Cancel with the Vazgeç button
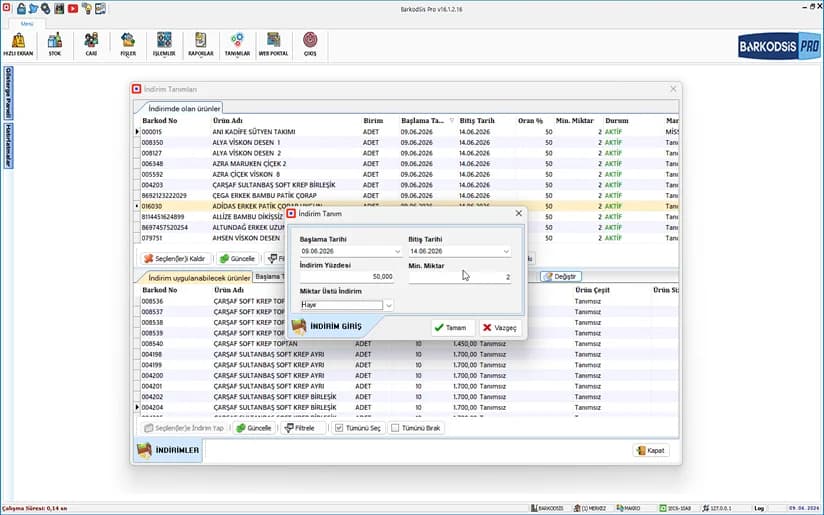This screenshot has width=824, height=515. pyautogui.click(x=500, y=327)
